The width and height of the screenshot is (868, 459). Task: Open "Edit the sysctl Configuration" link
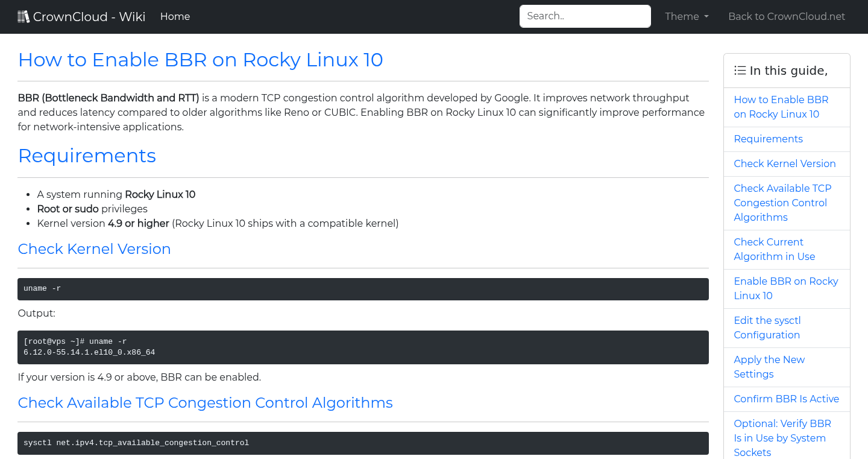click(x=767, y=328)
